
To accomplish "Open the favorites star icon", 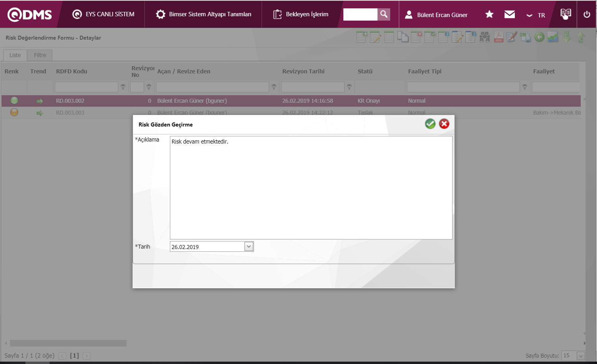I will point(489,15).
